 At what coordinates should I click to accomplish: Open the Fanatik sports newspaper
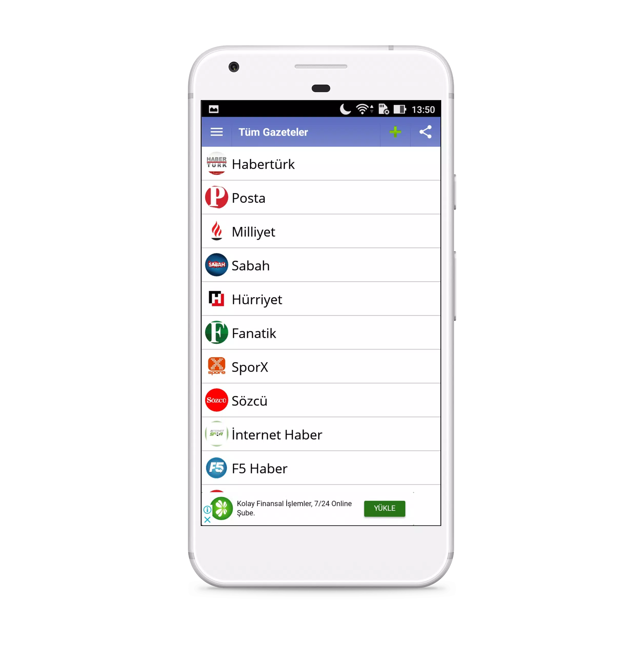(321, 333)
